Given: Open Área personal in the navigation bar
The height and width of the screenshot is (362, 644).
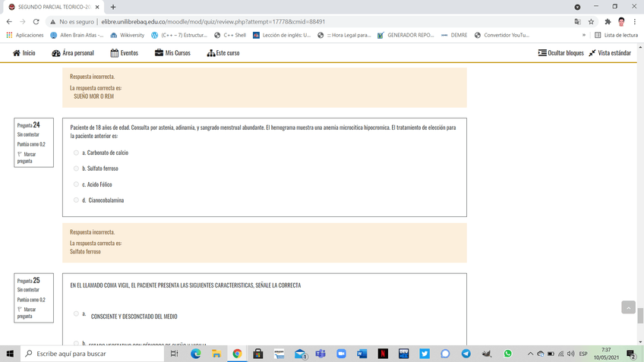Looking at the screenshot, I should pos(73,53).
